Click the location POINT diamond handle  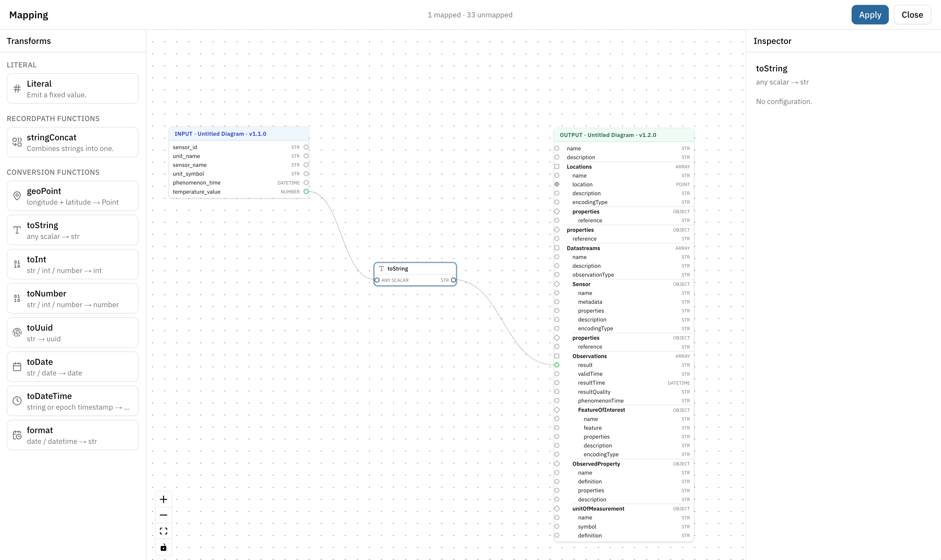(557, 184)
